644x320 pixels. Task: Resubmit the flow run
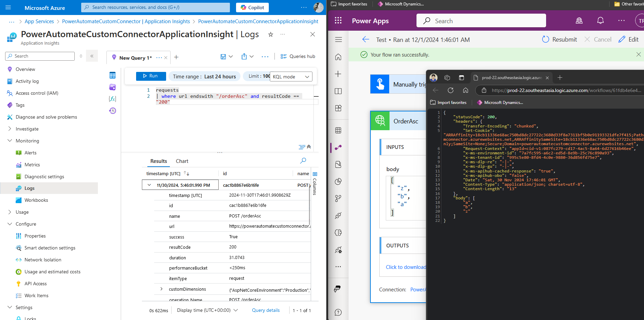point(559,40)
